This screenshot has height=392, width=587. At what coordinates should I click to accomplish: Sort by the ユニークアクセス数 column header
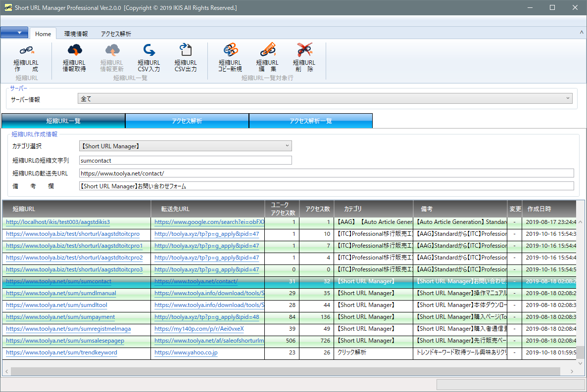coord(282,209)
